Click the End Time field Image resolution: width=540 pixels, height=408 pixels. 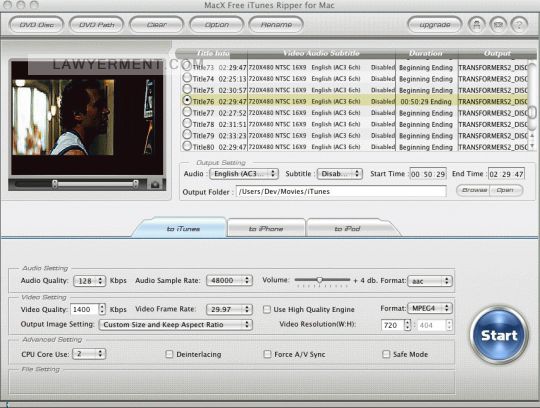[x=506, y=174]
